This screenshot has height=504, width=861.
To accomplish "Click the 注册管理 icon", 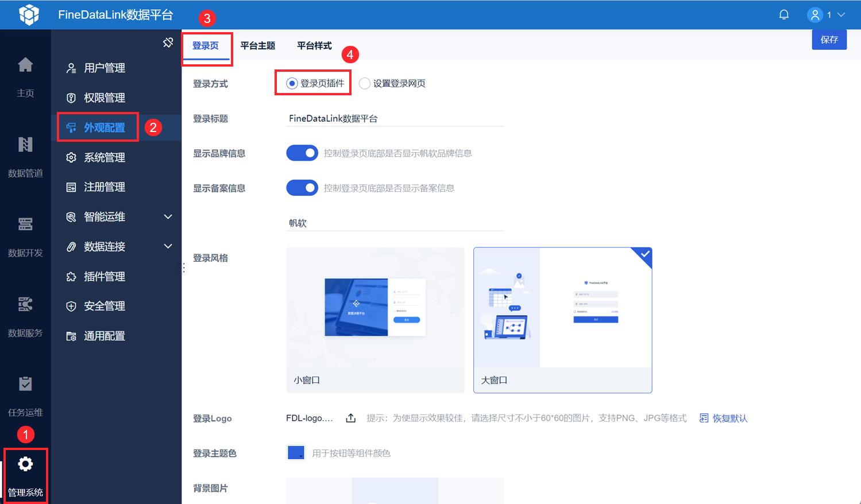I will tap(71, 187).
